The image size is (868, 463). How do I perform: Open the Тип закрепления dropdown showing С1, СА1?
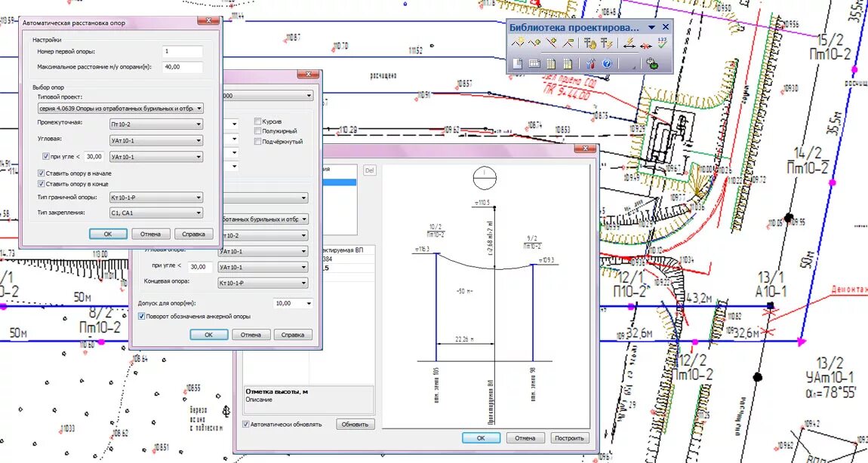point(156,213)
